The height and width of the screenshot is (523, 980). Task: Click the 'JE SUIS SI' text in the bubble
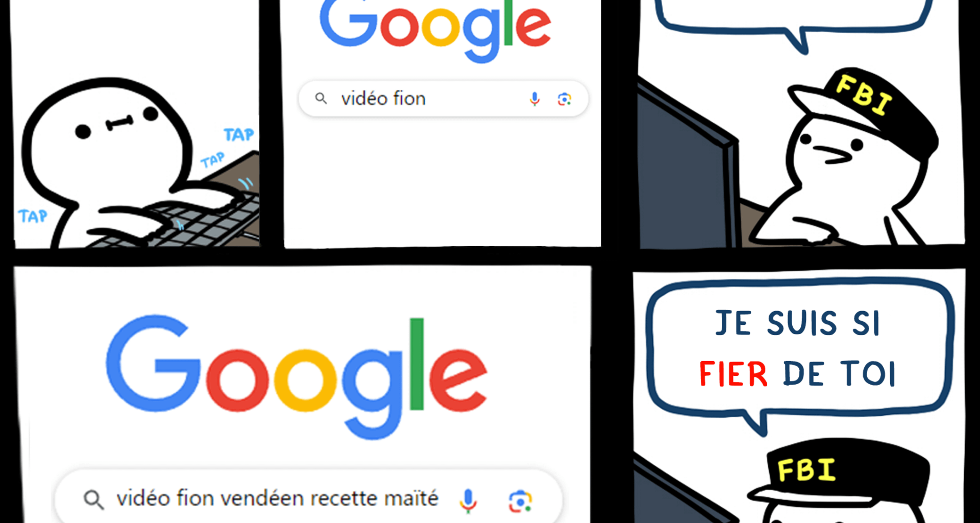798,323
